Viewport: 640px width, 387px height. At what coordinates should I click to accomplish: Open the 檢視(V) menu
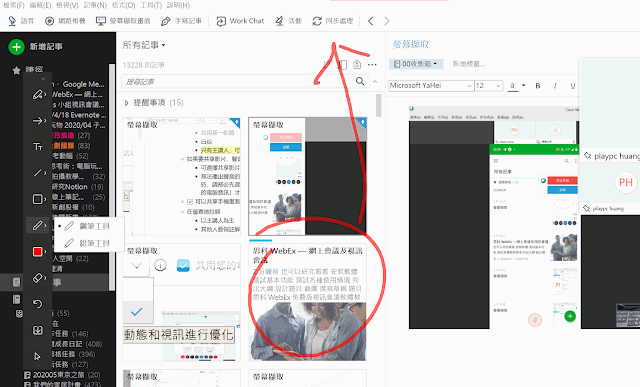(x=67, y=5)
